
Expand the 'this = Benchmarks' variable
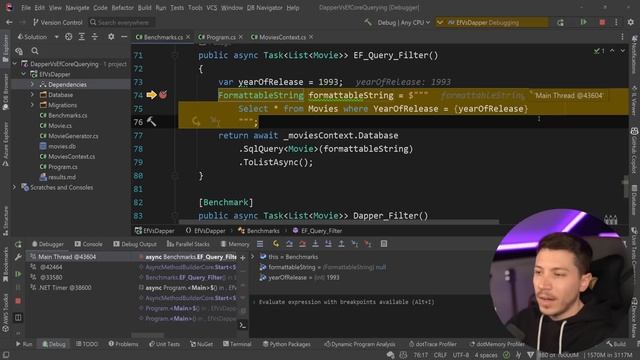click(x=253, y=257)
